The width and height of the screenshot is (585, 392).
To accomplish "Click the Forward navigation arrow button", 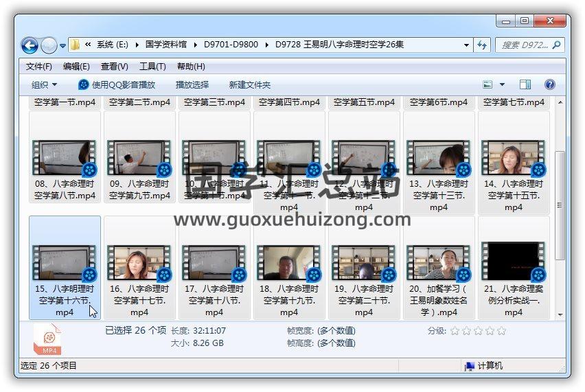I will click(49, 46).
